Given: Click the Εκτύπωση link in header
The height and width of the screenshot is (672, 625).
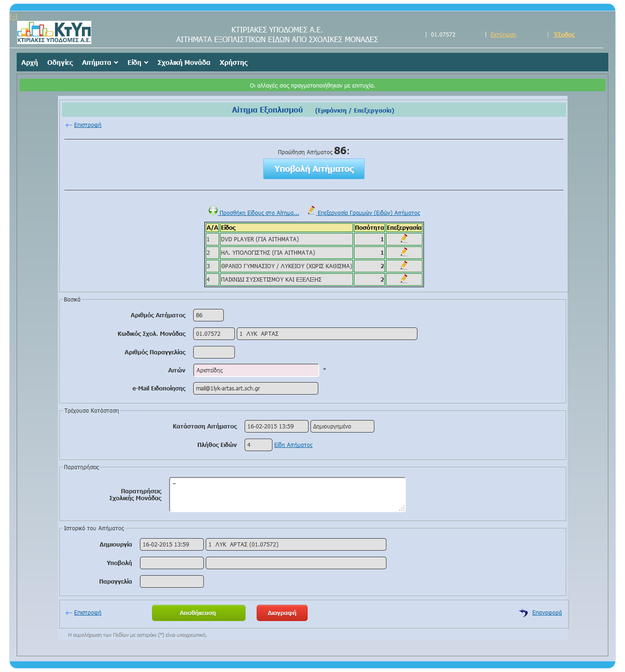Looking at the screenshot, I should [503, 35].
